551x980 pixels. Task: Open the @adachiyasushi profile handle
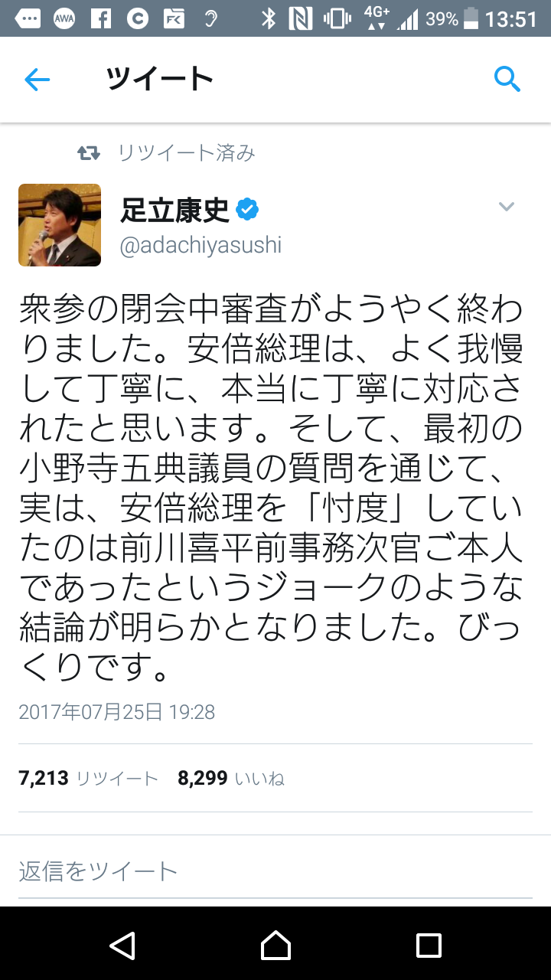(201, 245)
